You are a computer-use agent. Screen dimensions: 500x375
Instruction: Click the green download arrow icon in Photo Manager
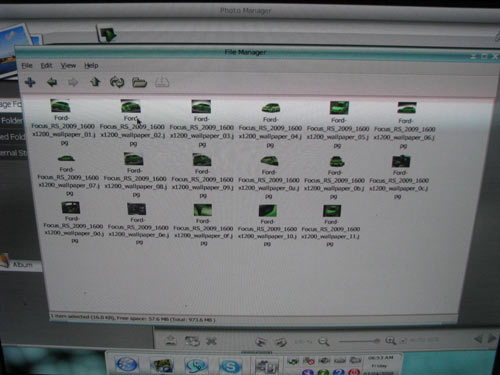pos(107,34)
